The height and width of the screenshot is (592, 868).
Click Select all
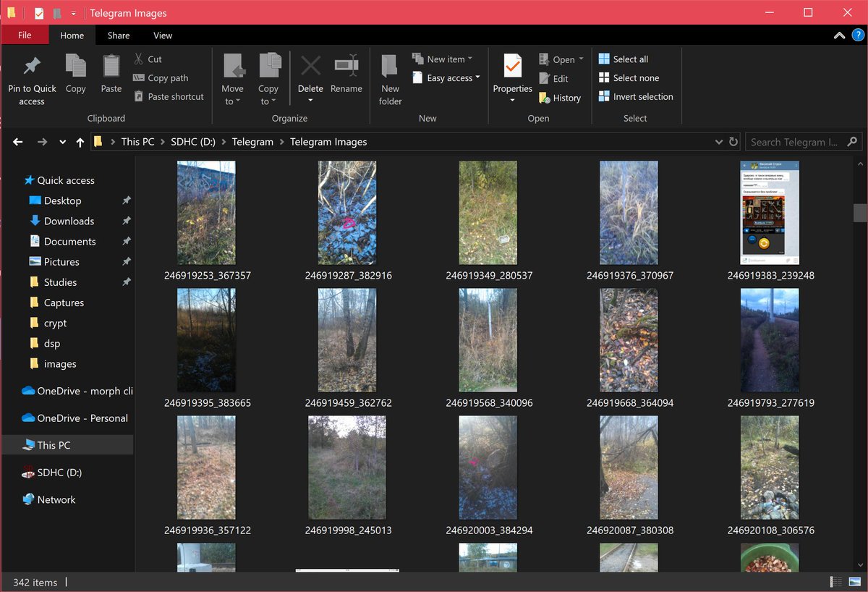point(623,59)
